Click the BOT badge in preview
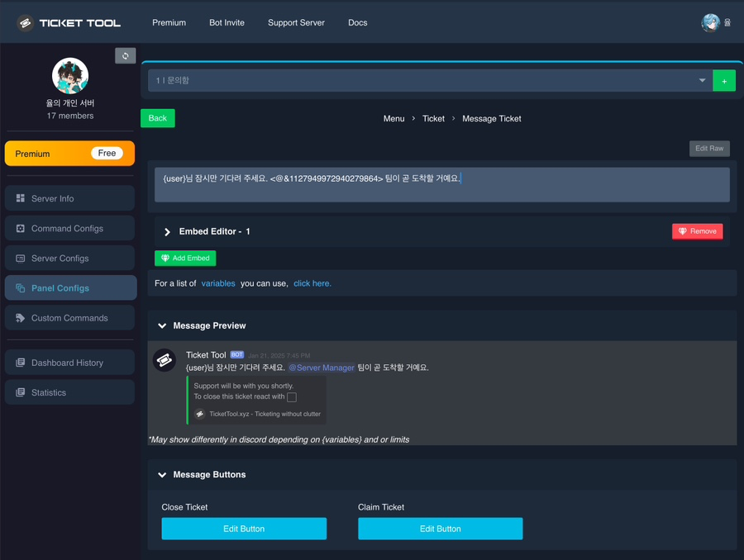 (236, 354)
